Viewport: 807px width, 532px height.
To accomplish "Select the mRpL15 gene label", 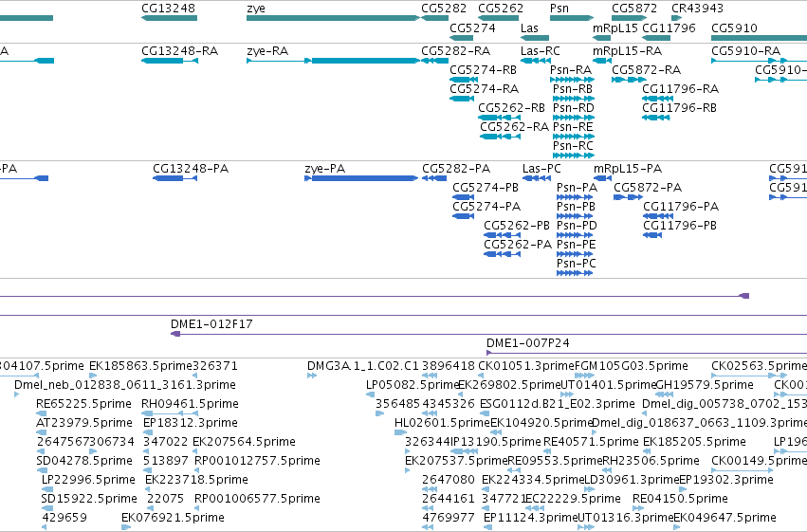I will (615, 28).
